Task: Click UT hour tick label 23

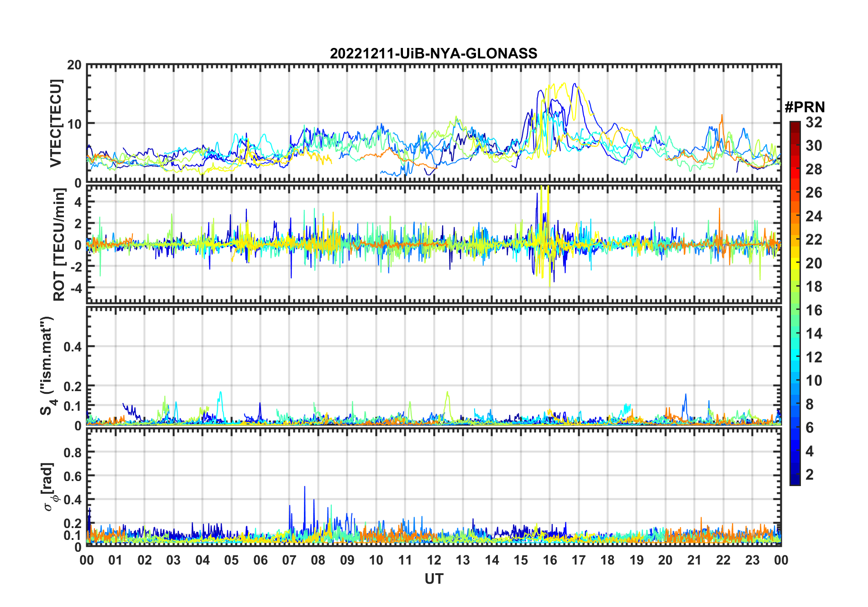Action: pyautogui.click(x=753, y=560)
